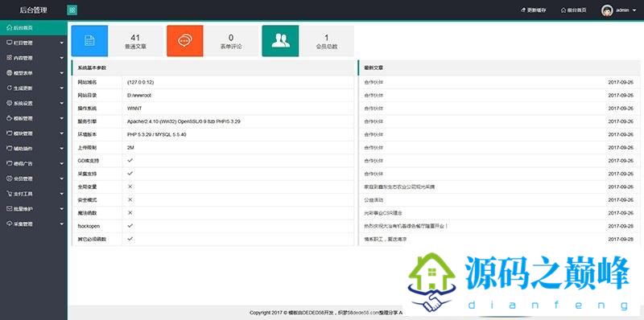Expand the 生成更新 menu arrow

point(62,88)
